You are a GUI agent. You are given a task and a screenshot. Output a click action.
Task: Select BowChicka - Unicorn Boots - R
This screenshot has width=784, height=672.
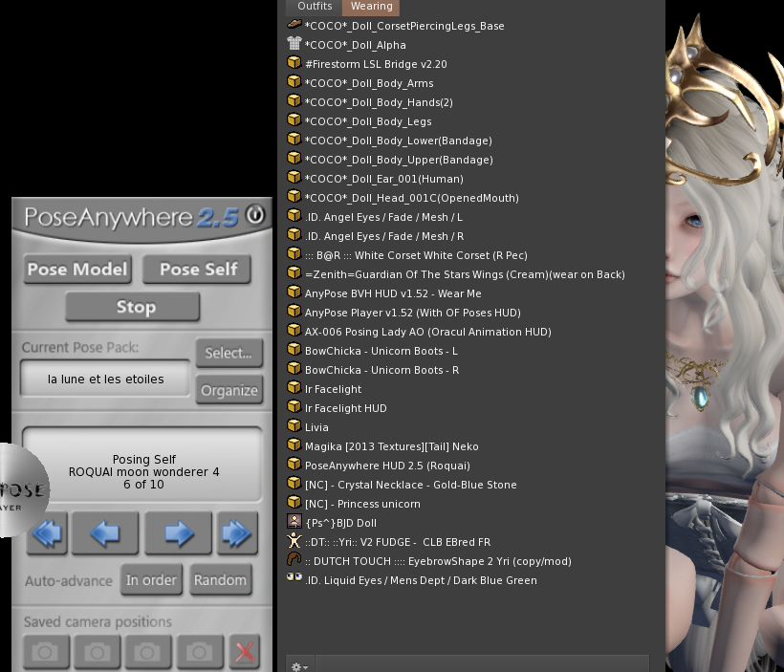381,370
